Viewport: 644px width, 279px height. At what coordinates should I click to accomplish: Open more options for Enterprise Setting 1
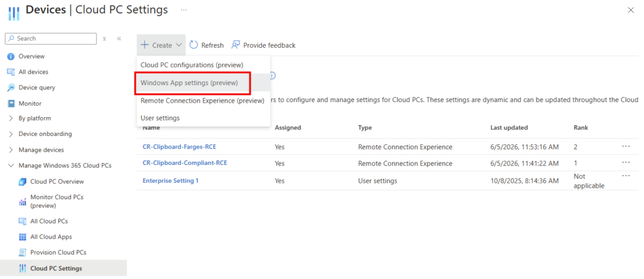pyautogui.click(x=626, y=176)
